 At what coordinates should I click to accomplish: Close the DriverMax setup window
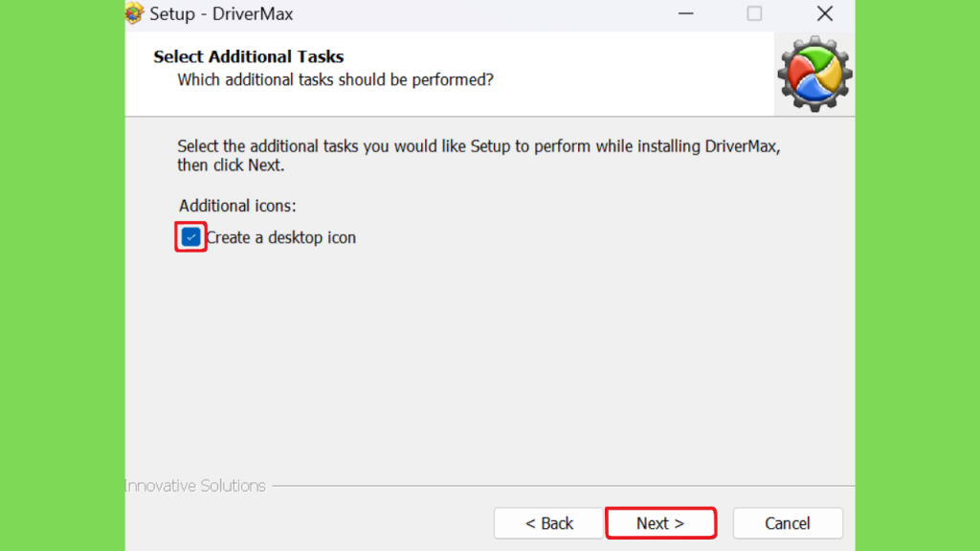tap(825, 13)
